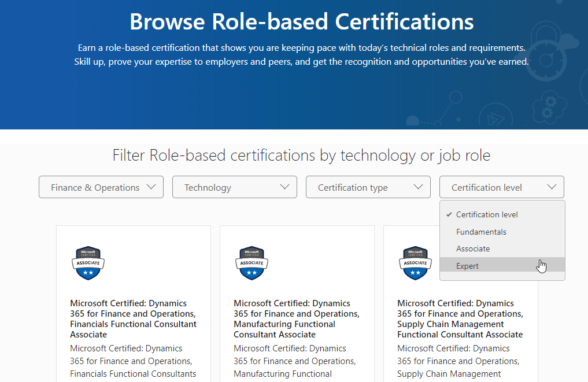Click the Financials Functional Consultants description text
Image resolution: width=588 pixels, height=382 pixels.
coord(133,362)
